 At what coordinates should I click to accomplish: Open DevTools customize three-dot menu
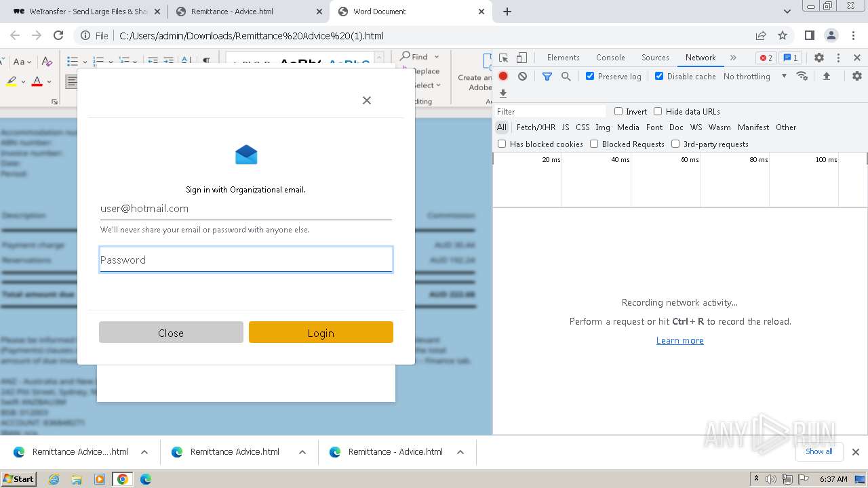[x=838, y=58]
